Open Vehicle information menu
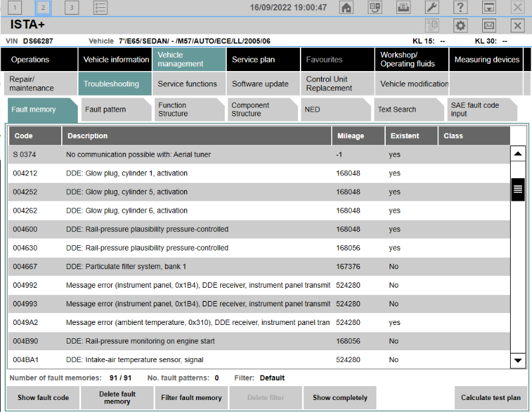Image resolution: width=532 pixels, height=412 pixels. pos(115,59)
